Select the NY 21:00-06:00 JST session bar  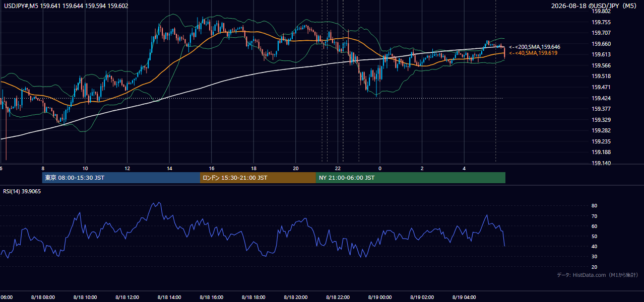(411, 178)
